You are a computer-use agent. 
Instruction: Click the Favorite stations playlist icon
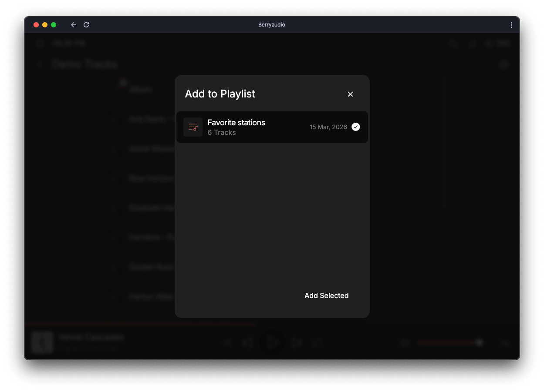pos(193,127)
